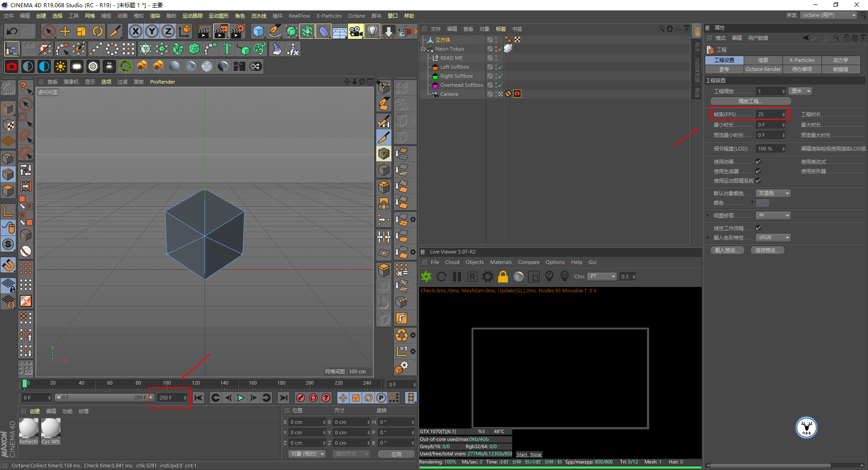Toggle the Live Viewer lock icon
The image size is (868, 470).
click(503, 277)
